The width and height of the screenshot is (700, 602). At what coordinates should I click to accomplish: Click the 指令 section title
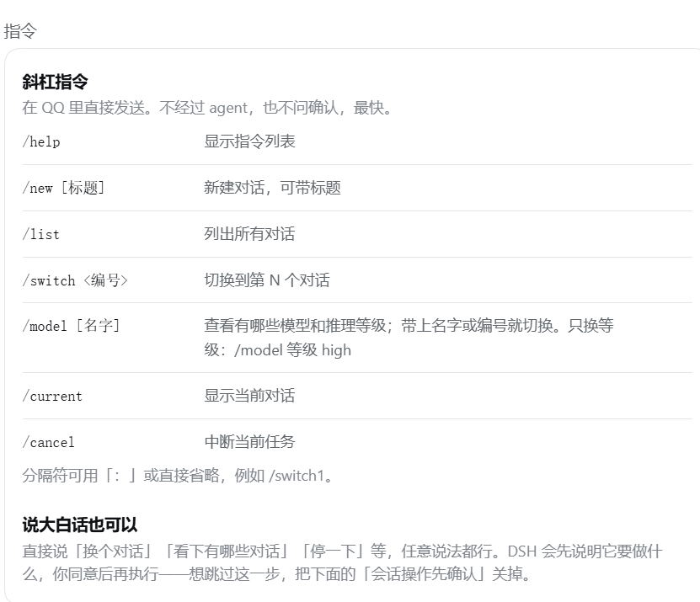coord(20,31)
